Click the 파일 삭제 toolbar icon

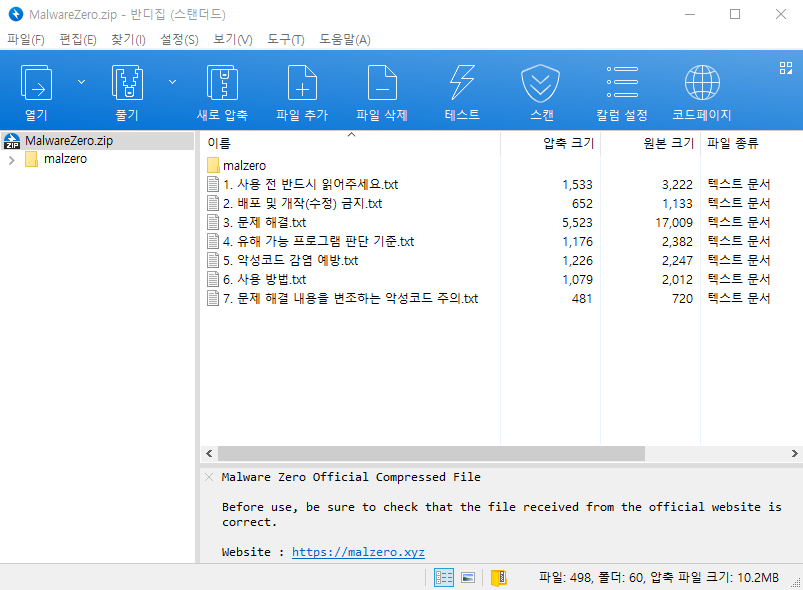coord(382,82)
